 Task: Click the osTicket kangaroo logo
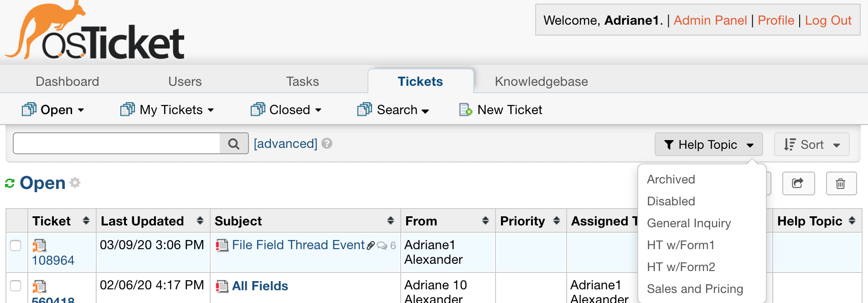(x=94, y=32)
